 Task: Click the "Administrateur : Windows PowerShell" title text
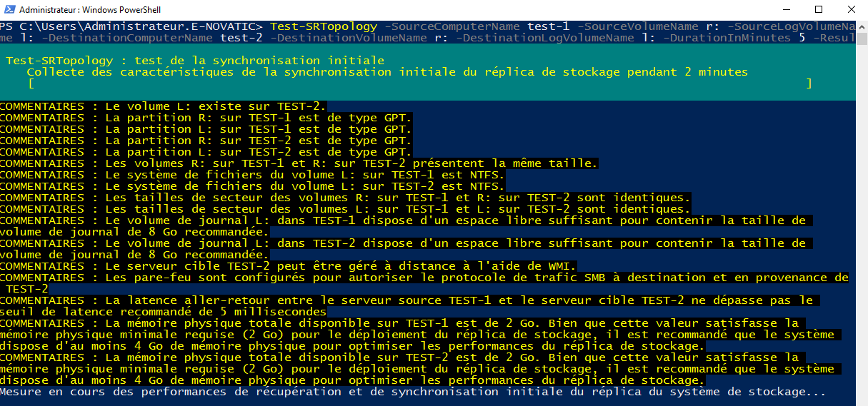pyautogui.click(x=90, y=10)
